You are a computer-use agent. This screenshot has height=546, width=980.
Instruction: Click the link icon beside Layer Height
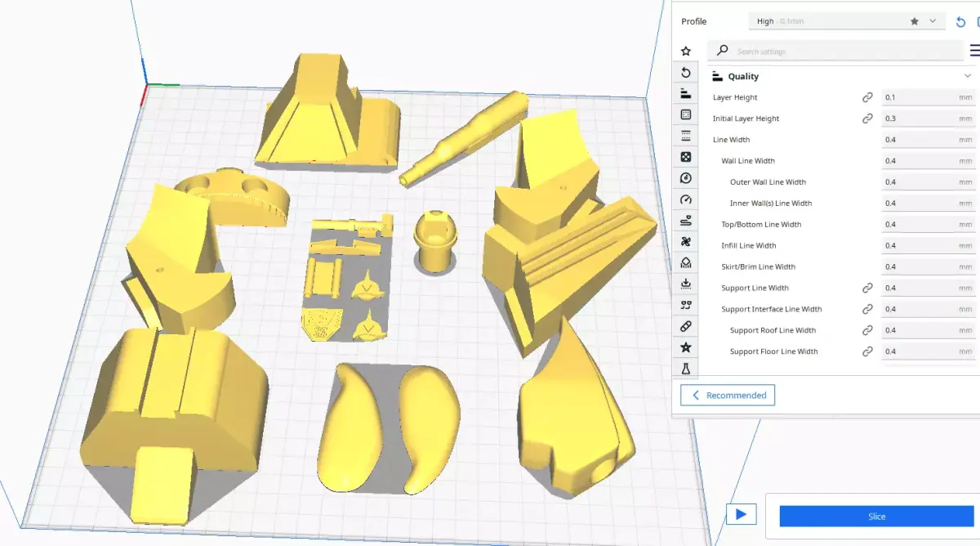tap(867, 97)
